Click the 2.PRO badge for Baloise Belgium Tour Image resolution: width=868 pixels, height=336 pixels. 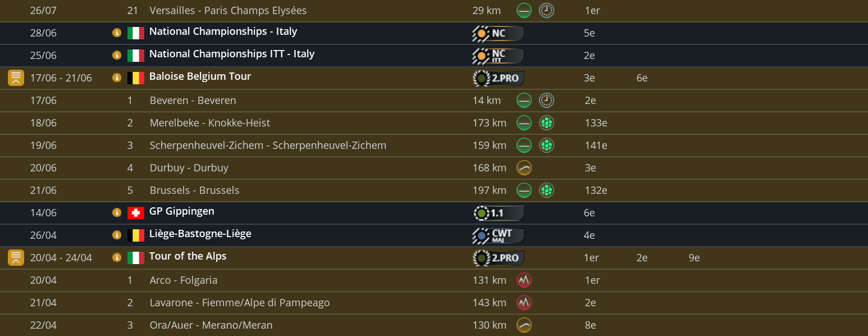498,78
